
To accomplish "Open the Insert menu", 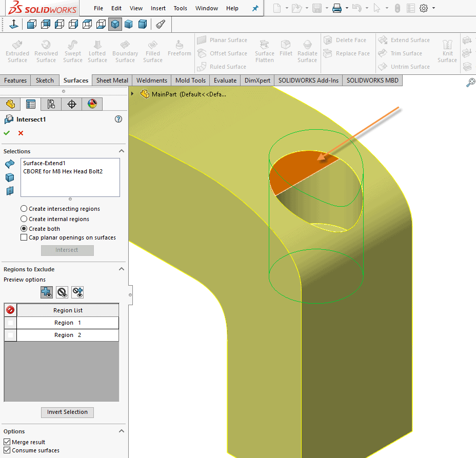I will (x=158, y=8).
